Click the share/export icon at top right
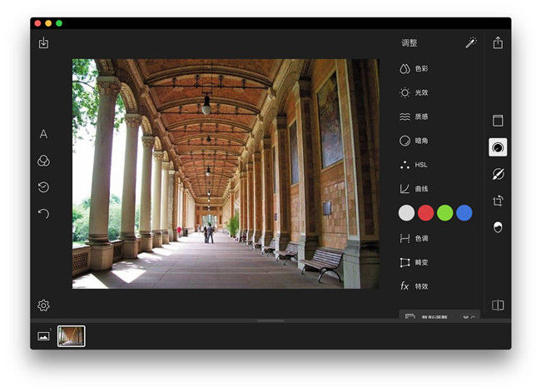This screenshot has width=541, height=392. click(x=498, y=42)
